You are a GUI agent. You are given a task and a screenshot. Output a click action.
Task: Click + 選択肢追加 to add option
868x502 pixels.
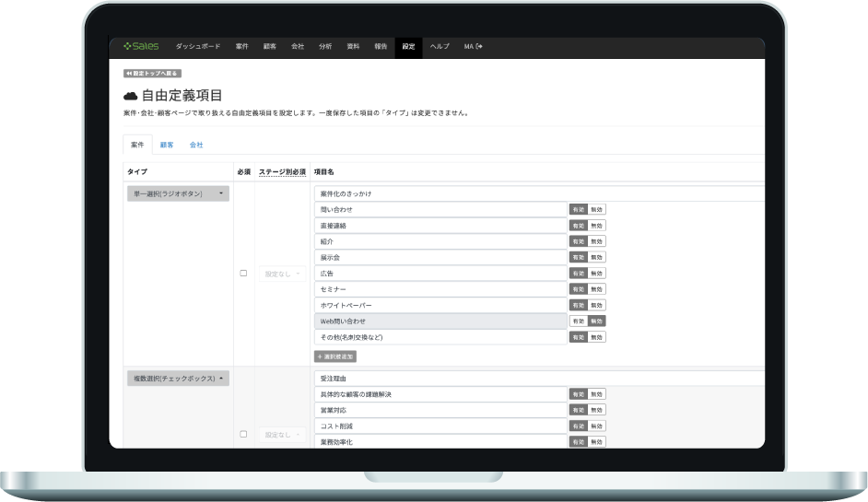pos(335,356)
